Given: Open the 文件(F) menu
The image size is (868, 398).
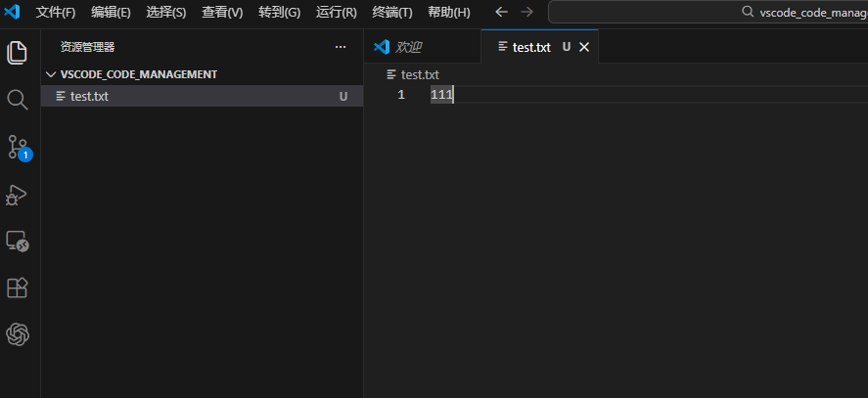Looking at the screenshot, I should (56, 12).
